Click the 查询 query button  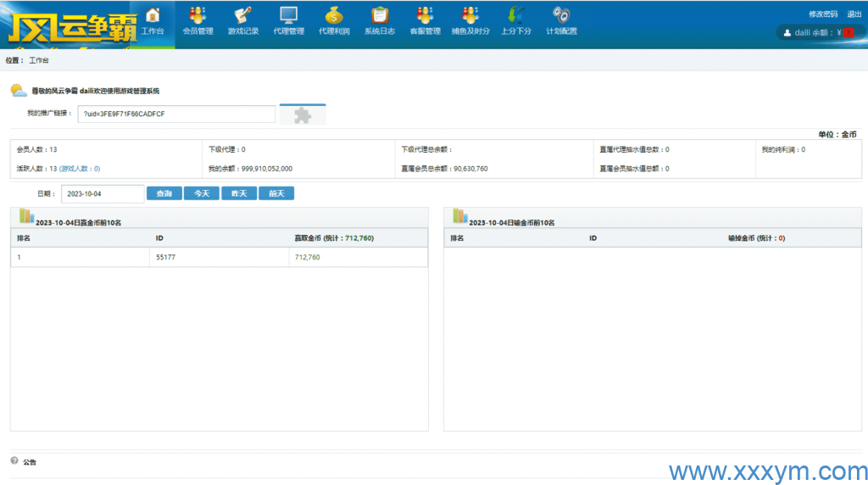pos(164,193)
